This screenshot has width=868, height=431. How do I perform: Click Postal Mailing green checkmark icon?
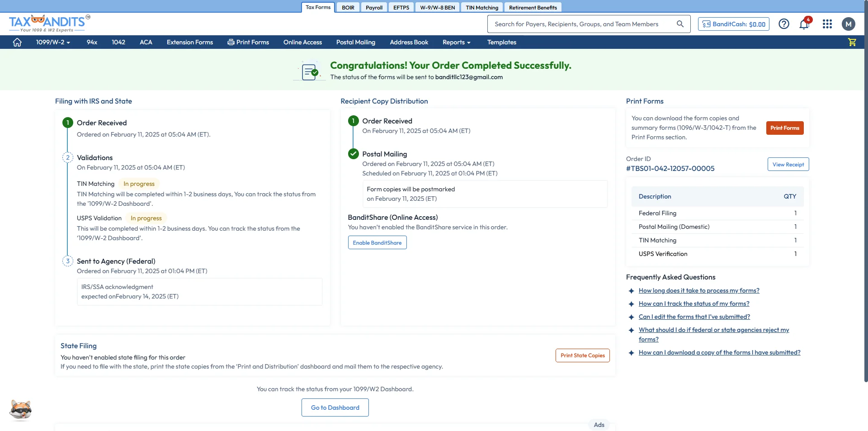pos(353,154)
